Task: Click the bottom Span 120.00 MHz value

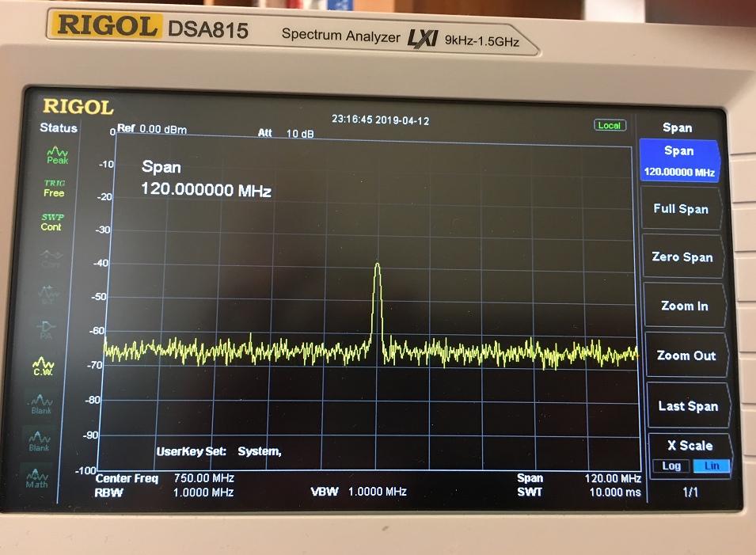Action: coord(613,478)
